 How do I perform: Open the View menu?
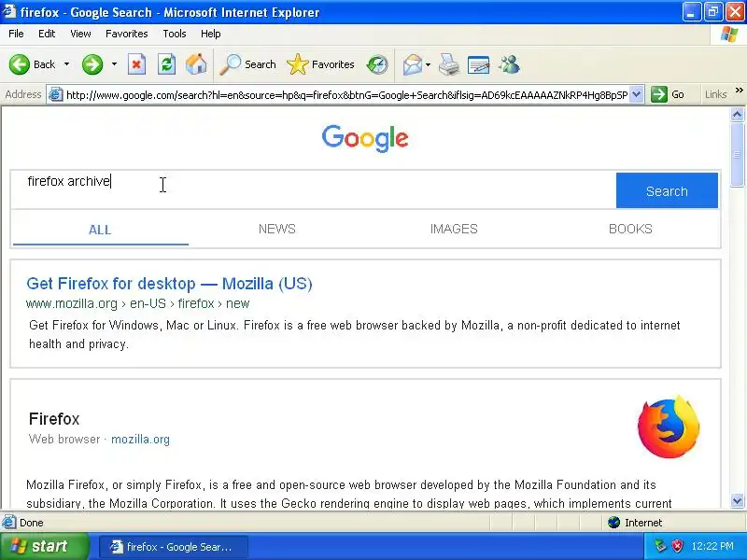[x=80, y=34]
